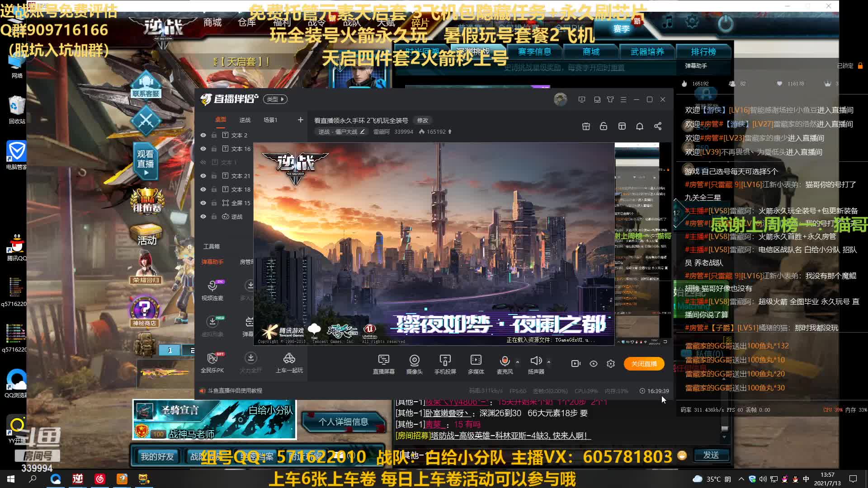The image size is (868, 488).
Task: Toggle visibility of 文本 16 layer
Action: pos(203,149)
